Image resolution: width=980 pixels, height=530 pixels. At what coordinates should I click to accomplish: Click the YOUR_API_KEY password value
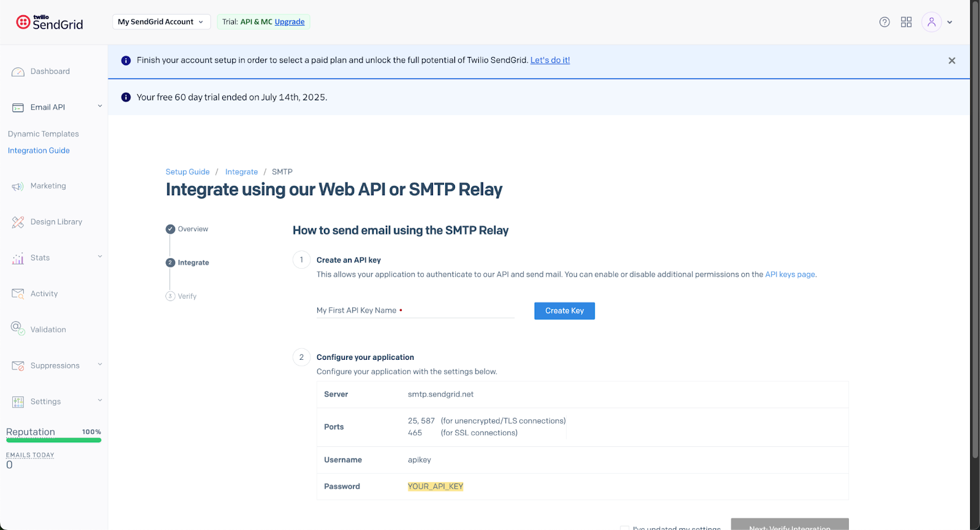tap(435, 487)
